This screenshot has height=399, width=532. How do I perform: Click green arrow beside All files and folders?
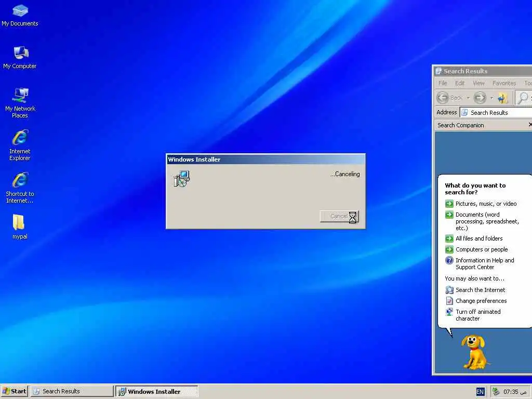pyautogui.click(x=449, y=238)
